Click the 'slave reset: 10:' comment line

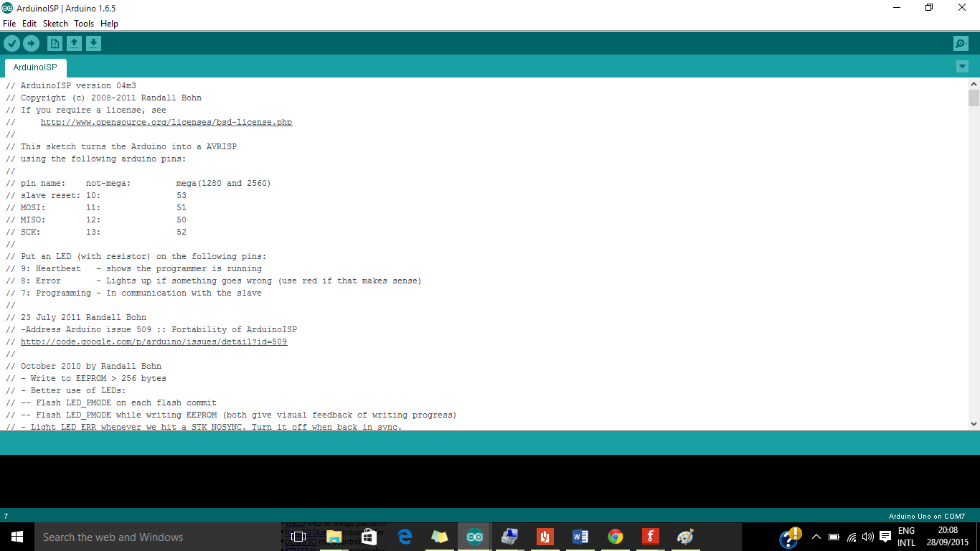[96, 195]
